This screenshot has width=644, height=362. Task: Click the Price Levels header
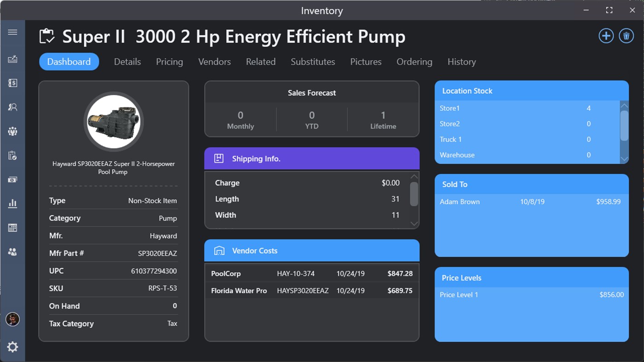pyautogui.click(x=532, y=277)
